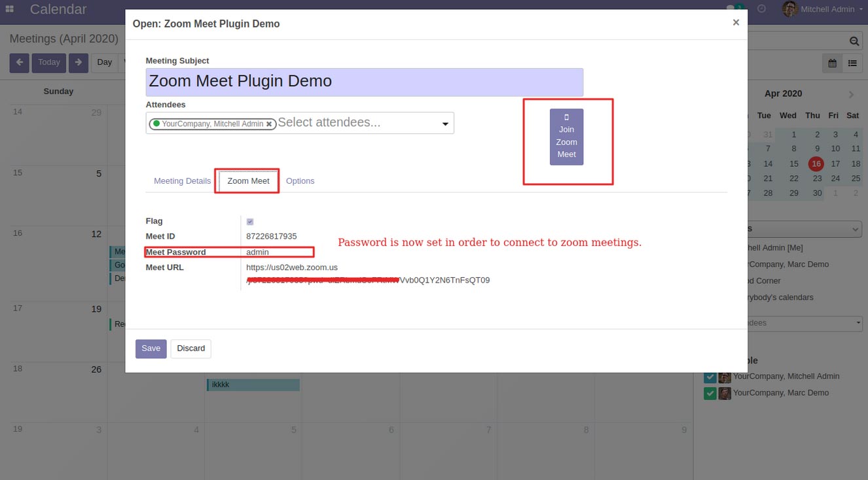Viewport: 868px width, 480px height.
Task: Switch to the list view icon
Action: 852,63
